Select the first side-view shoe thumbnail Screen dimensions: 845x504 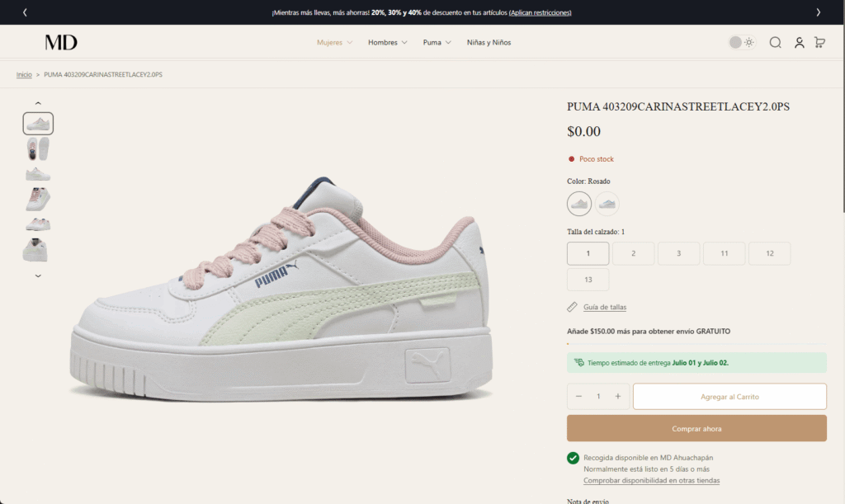click(x=38, y=123)
